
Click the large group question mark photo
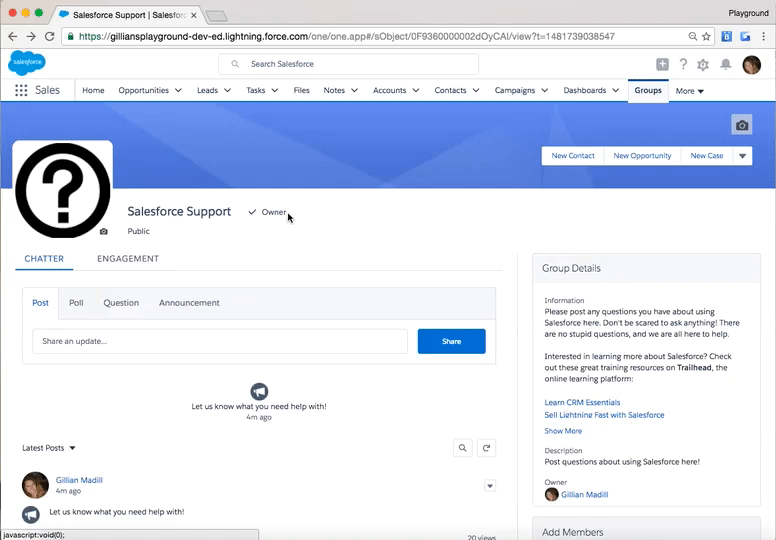click(63, 191)
